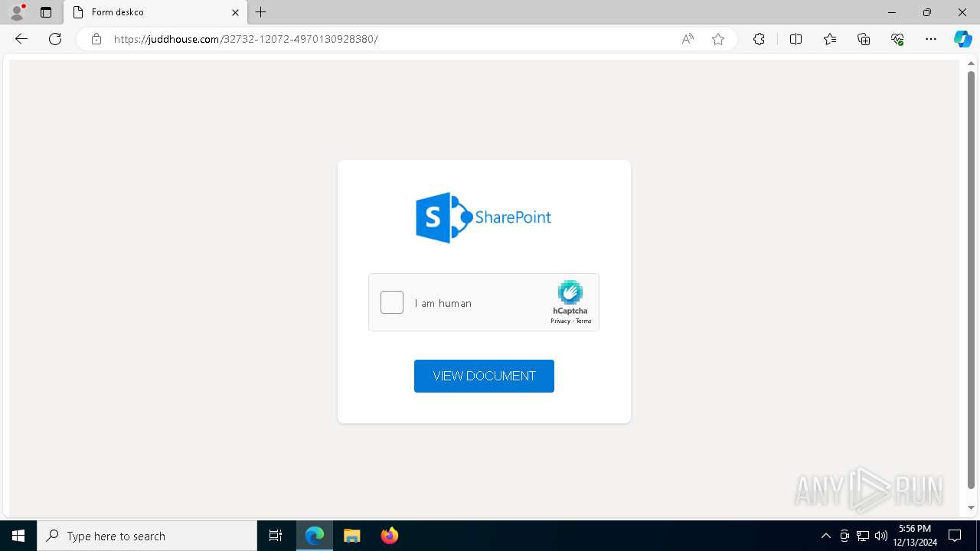Click the VIEW DOCUMENT button

484,376
